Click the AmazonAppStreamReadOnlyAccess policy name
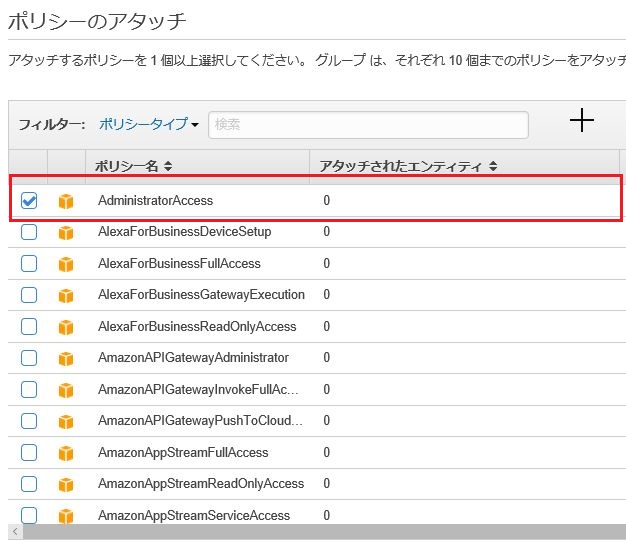626x551 pixels. pyautogui.click(x=201, y=484)
